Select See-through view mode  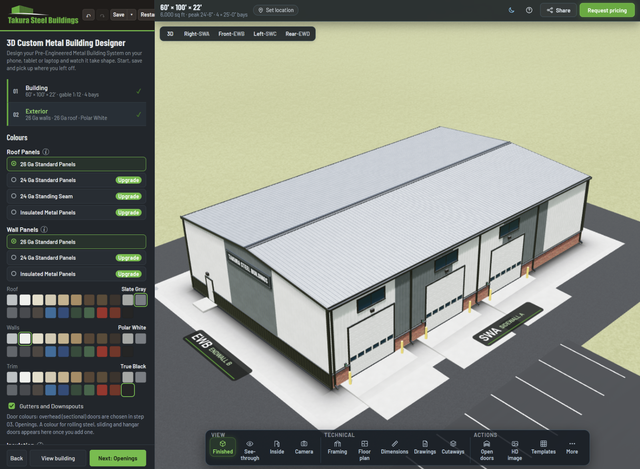[250, 451]
